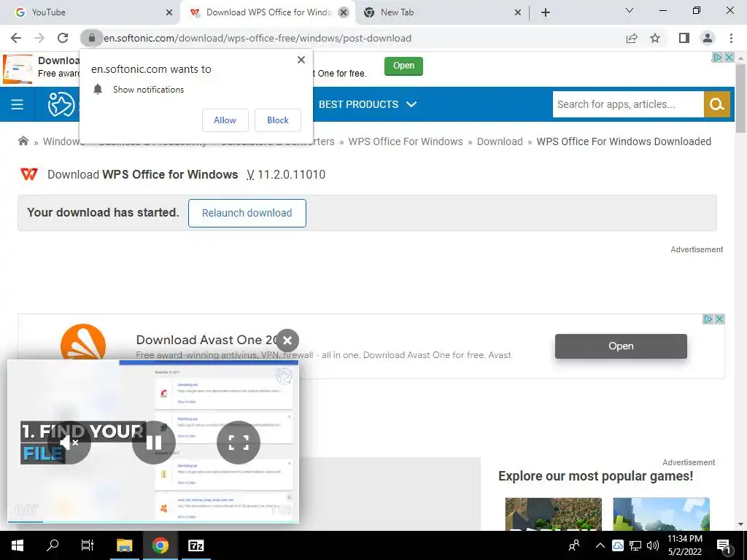Image resolution: width=747 pixels, height=560 pixels.
Task: Bookmark this page with star icon
Action: (x=655, y=38)
